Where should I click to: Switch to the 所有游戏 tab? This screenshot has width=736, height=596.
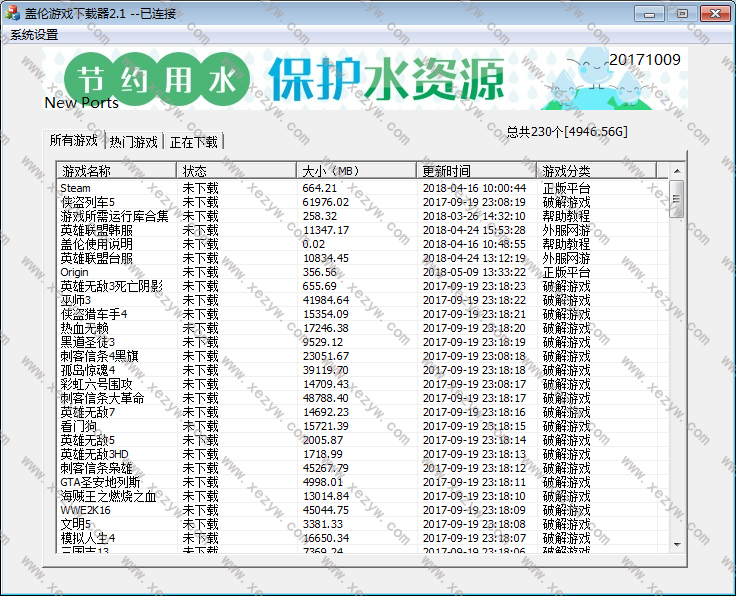[x=74, y=141]
